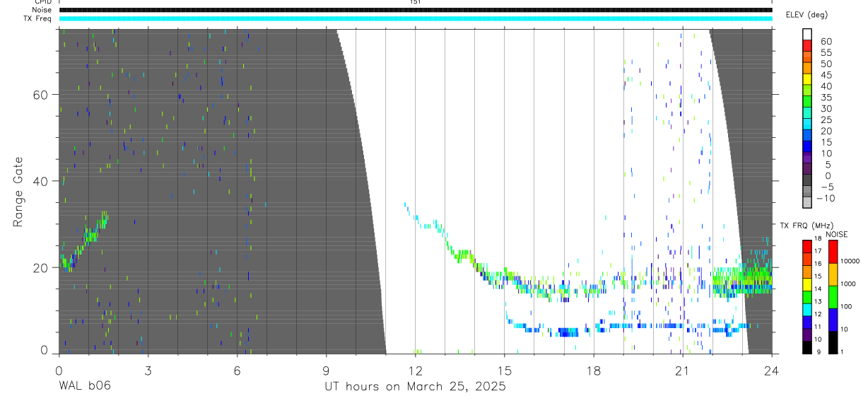Viewport: 868px width, 401px height.
Task: Click the 'Range Gate' axis label
Action: click(18, 193)
